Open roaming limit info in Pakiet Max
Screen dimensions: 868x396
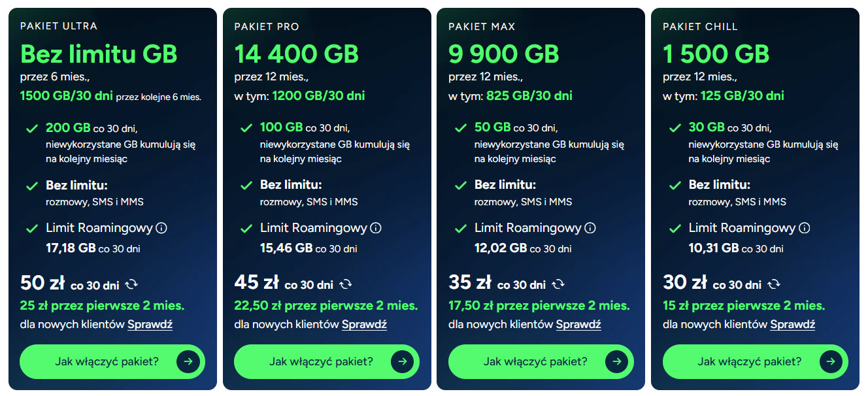590,228
